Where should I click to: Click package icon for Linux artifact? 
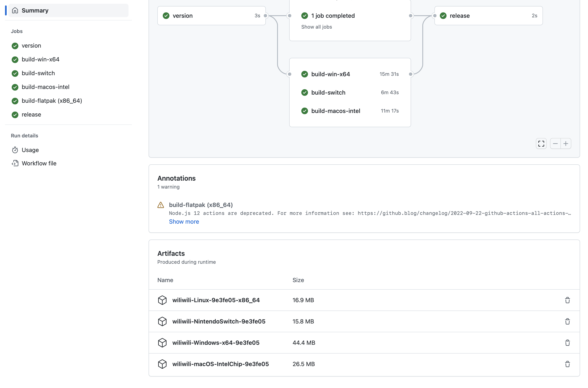click(163, 300)
